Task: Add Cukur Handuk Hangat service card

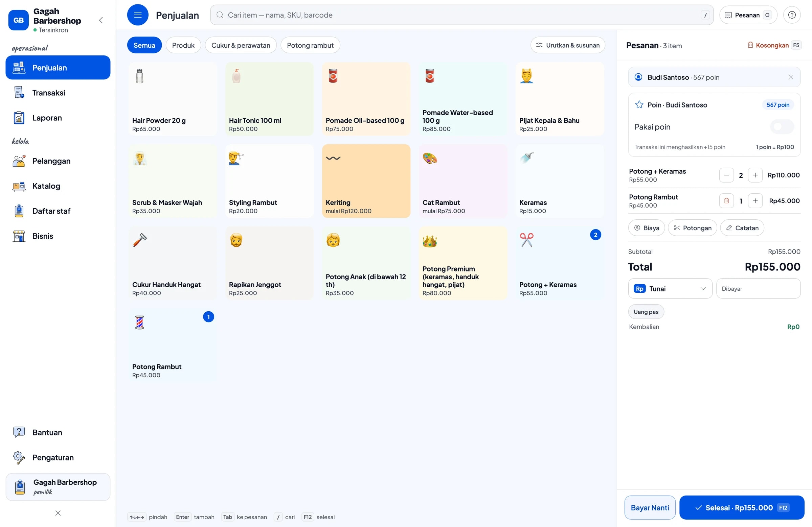Action: [172, 263]
